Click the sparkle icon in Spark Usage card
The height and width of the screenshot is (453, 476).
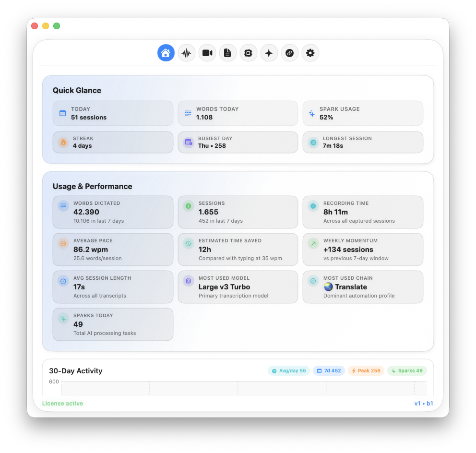pos(312,114)
